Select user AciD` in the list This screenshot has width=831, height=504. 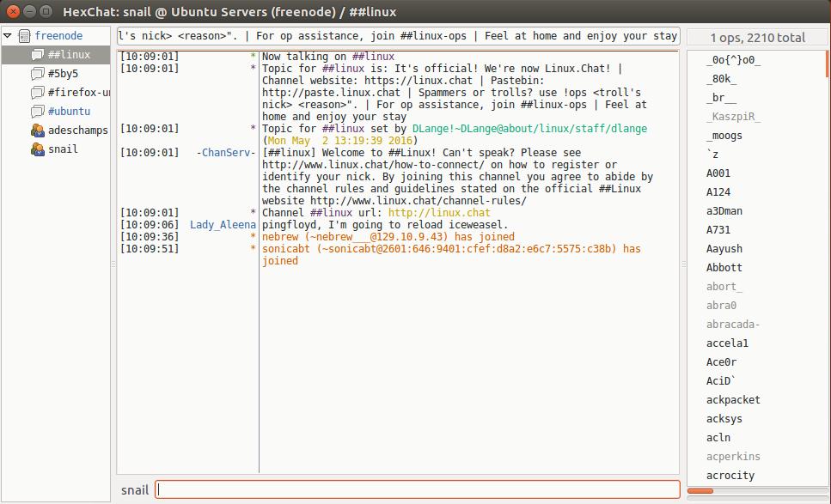[720, 381]
